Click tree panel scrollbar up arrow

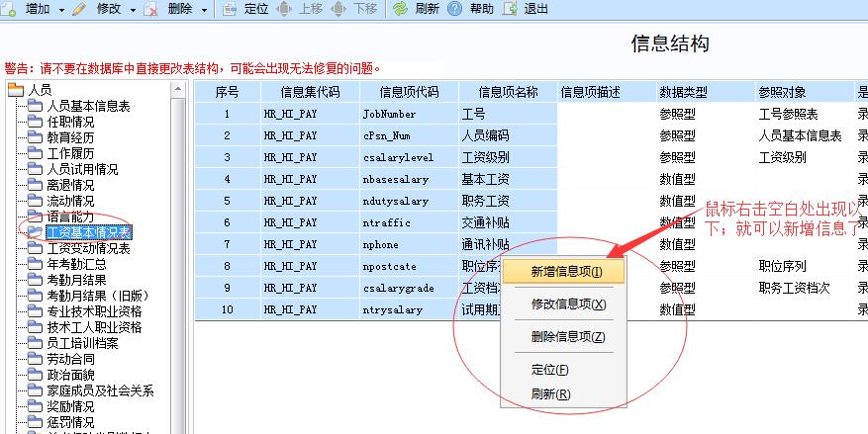click(x=178, y=91)
